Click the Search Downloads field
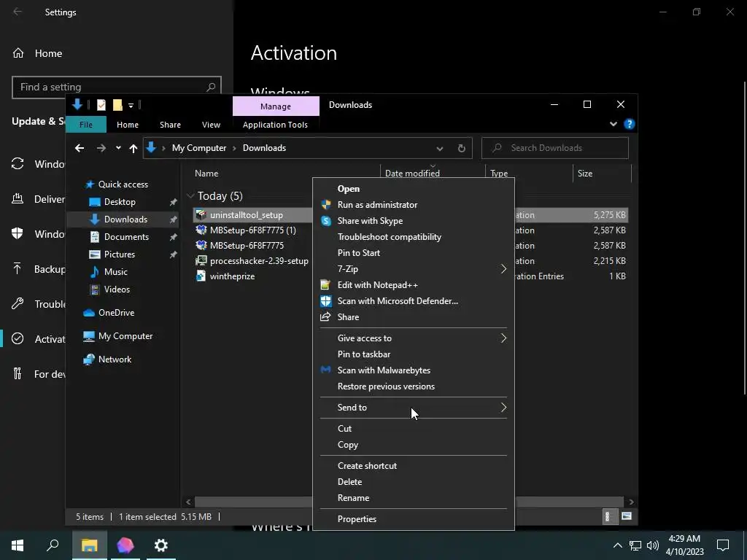 (555, 148)
